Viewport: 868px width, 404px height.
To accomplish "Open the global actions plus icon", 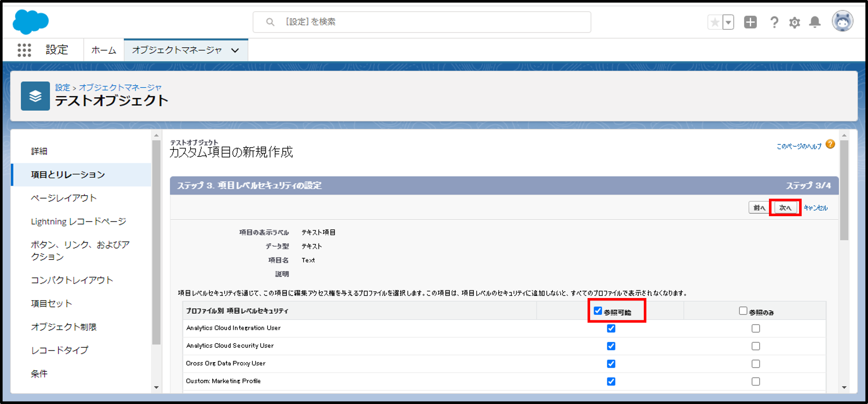I will 750,22.
